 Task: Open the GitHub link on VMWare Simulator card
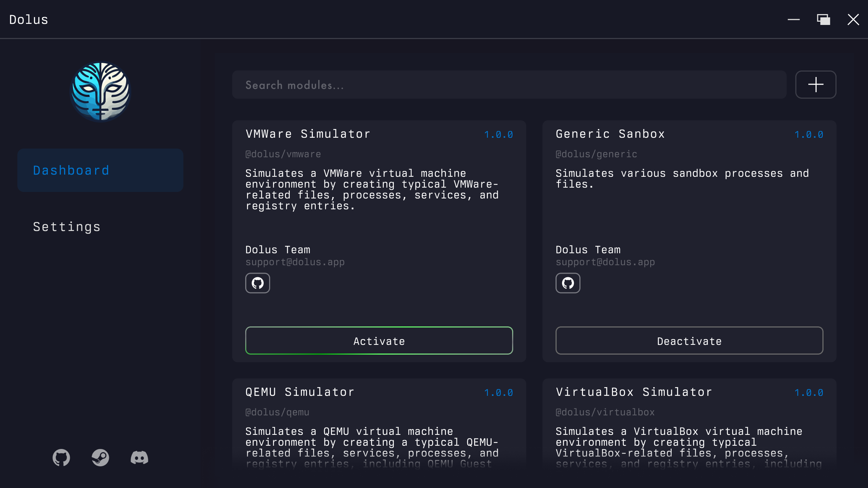pos(258,283)
